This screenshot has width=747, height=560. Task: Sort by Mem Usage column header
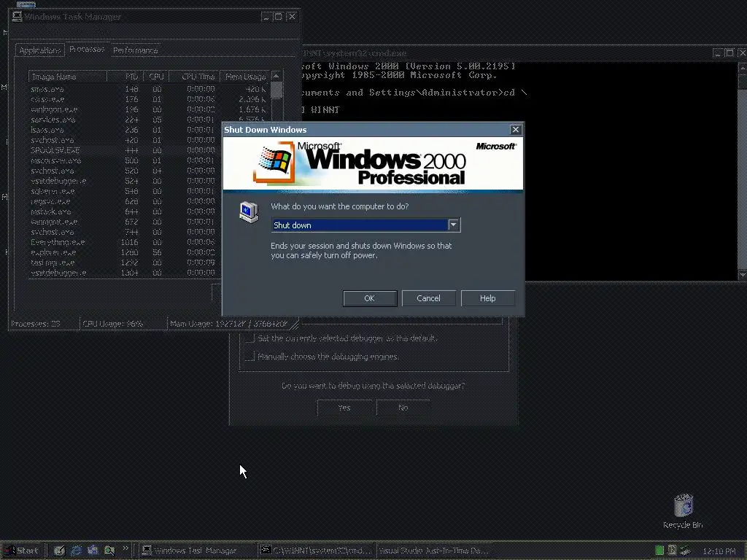pyautogui.click(x=245, y=77)
